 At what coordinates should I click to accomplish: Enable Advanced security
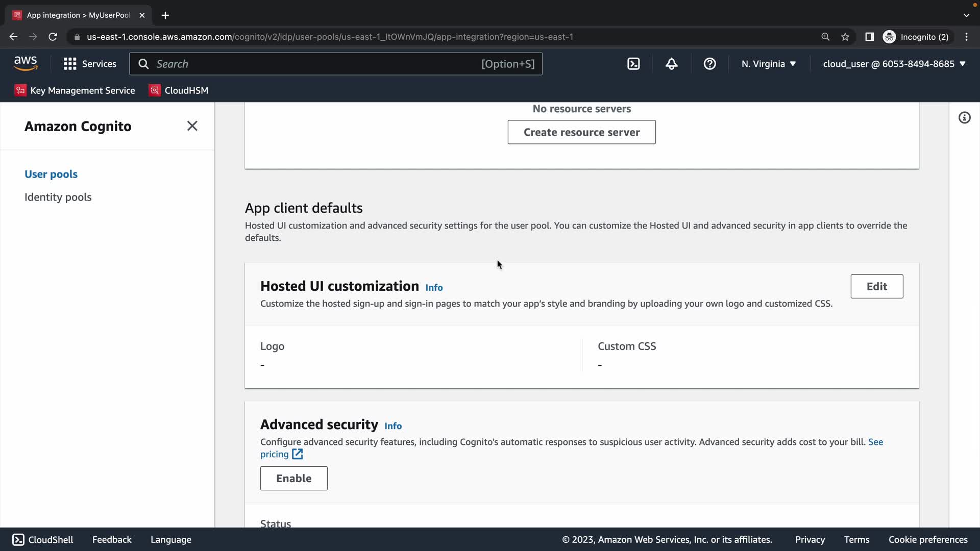coord(293,478)
